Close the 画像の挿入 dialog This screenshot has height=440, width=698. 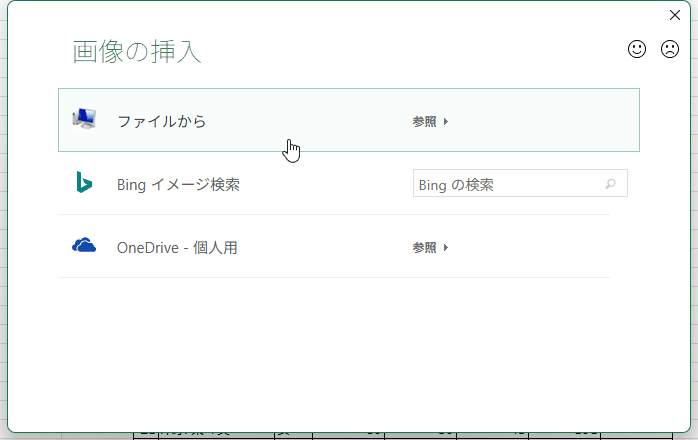675,15
